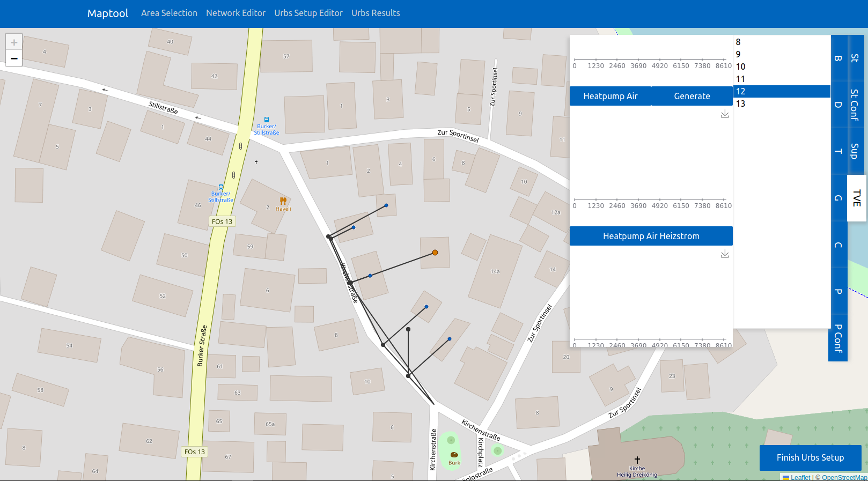Click the Kirche Heilig Dreikönig label
Screen dimensions: 868x481
[637, 471]
